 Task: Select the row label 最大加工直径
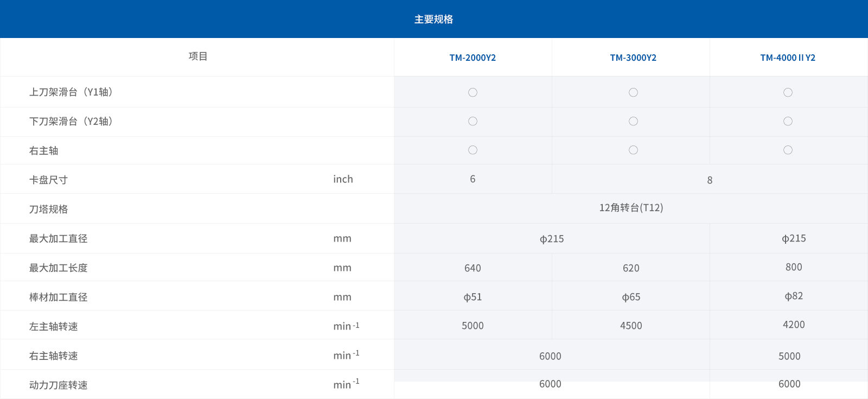[58, 238]
